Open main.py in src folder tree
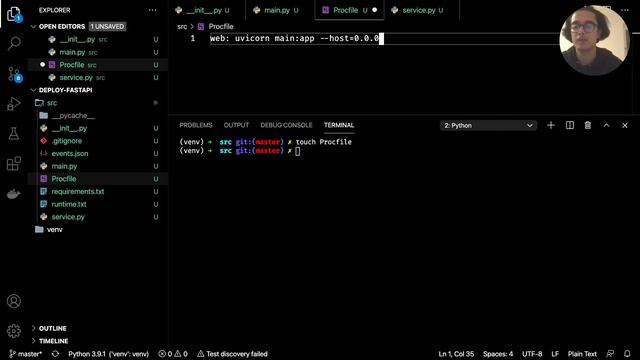 click(x=98, y=166)
